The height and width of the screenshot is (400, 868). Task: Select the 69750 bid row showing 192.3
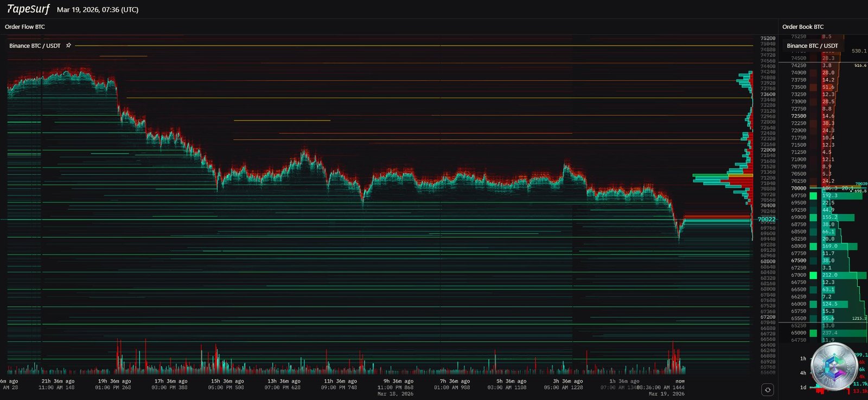click(822, 196)
